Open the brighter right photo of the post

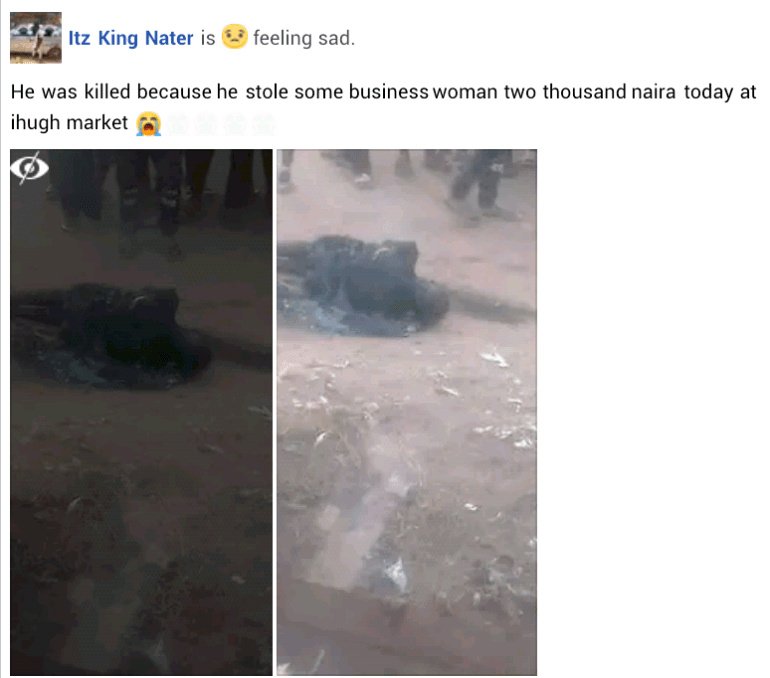[407, 412]
